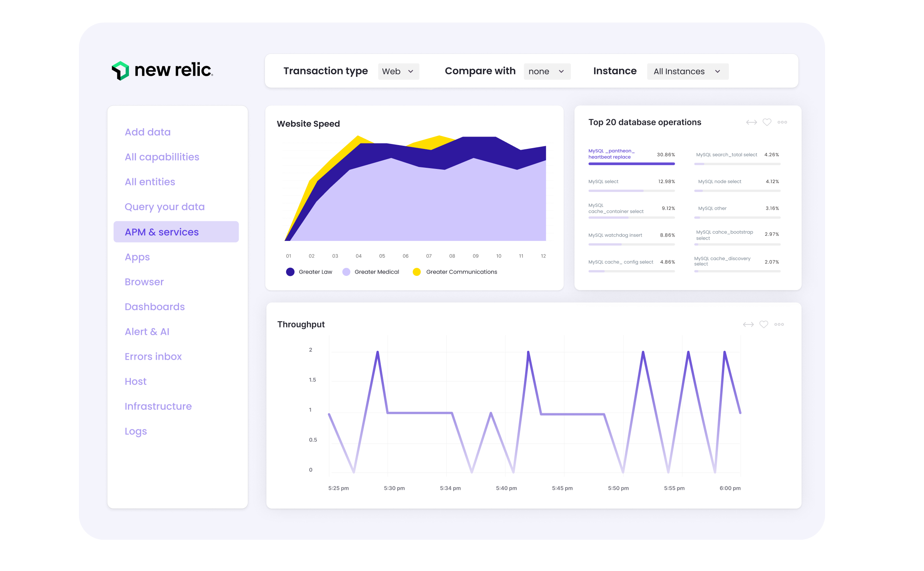This screenshot has width=924, height=571.
Task: Favorite the Top 20 database operations panel
Action: (x=767, y=122)
